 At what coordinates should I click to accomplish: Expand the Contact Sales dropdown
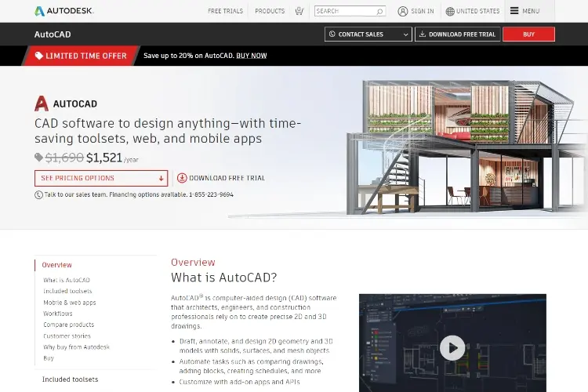(368, 34)
